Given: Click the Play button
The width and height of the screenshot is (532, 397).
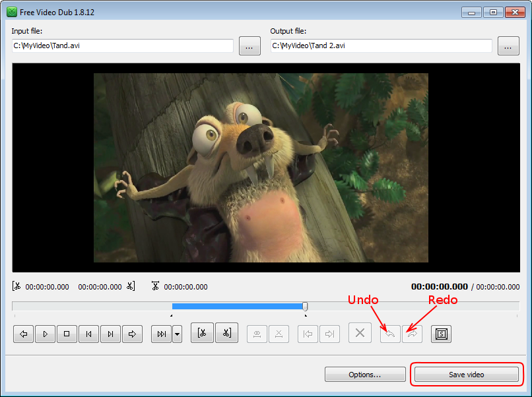Looking at the screenshot, I should coord(45,334).
